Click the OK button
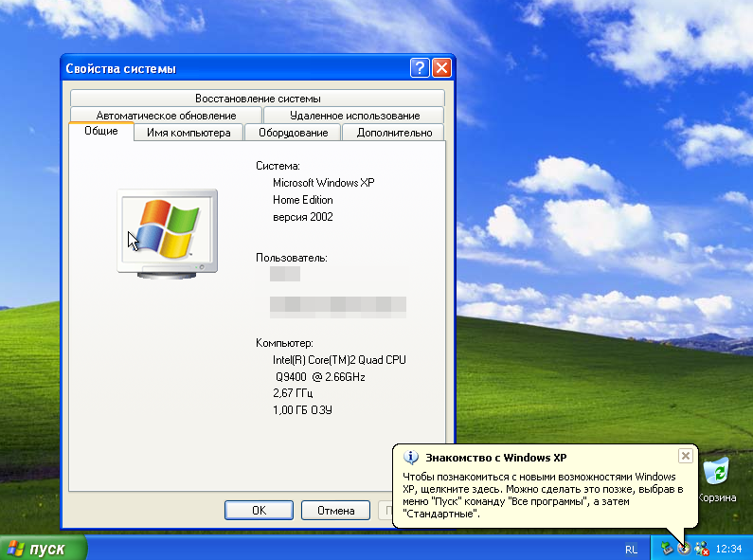Image resolution: width=753 pixels, height=560 pixels. [x=259, y=510]
